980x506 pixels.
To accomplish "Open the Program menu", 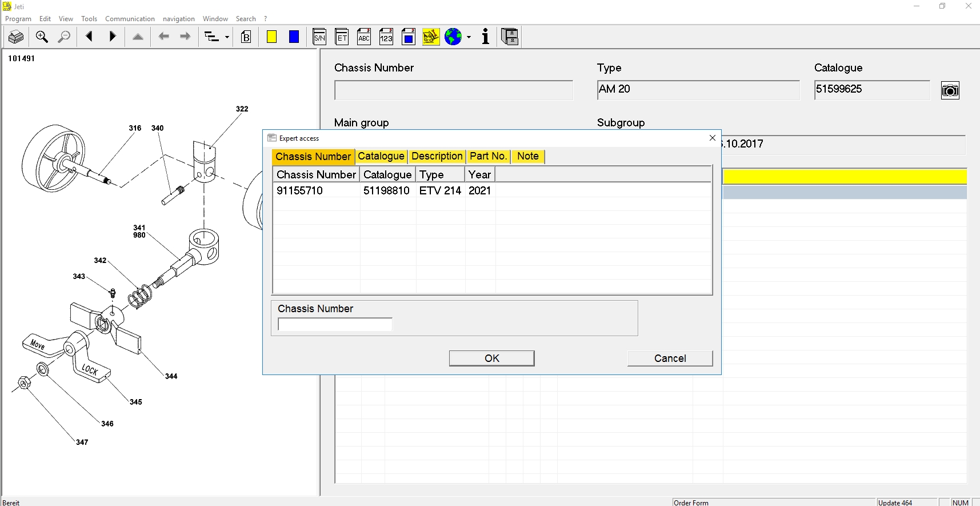I will click(x=18, y=19).
